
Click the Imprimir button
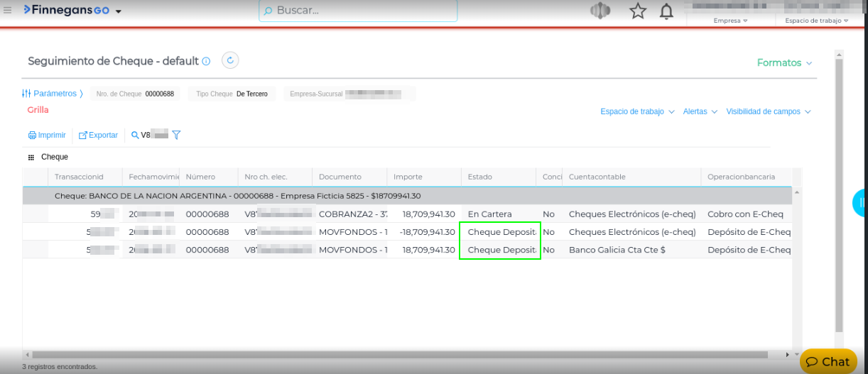pyautogui.click(x=47, y=135)
